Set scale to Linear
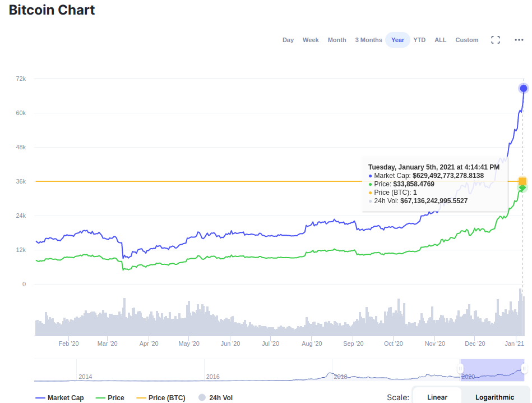The image size is (532, 403). coord(437,397)
